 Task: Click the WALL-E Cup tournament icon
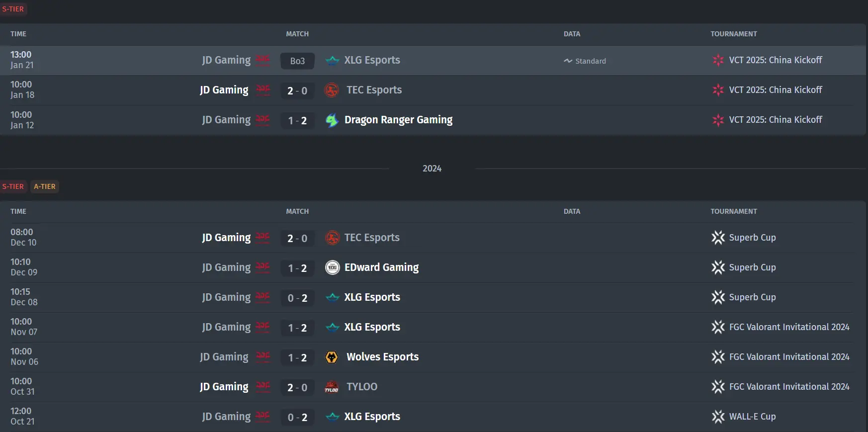coord(718,417)
